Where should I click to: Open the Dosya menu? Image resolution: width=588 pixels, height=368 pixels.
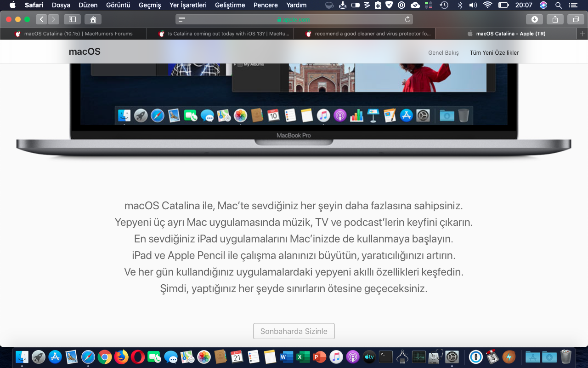coord(61,5)
